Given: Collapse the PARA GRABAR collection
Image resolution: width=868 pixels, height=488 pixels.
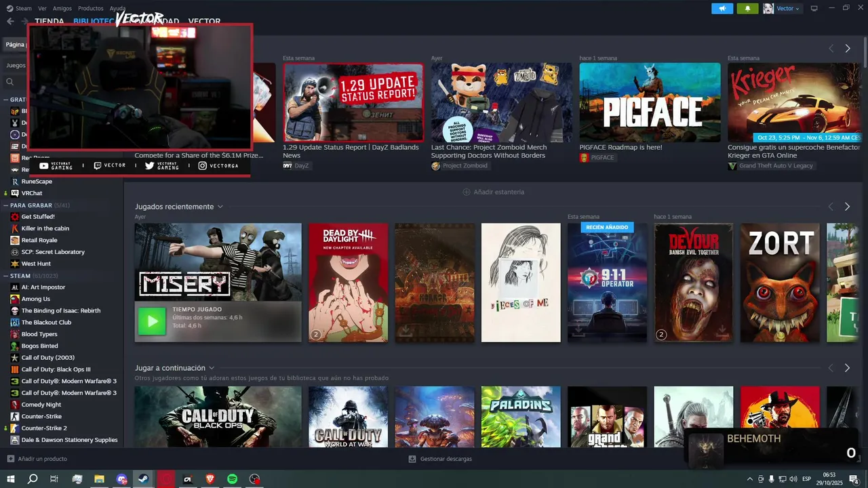Looking at the screenshot, I should pyautogui.click(x=5, y=205).
